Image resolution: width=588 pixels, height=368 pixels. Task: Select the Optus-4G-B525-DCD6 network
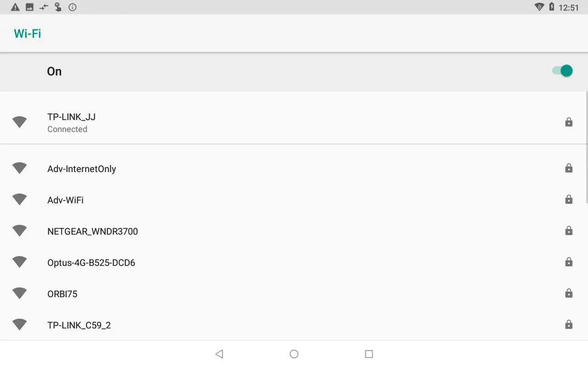91,263
